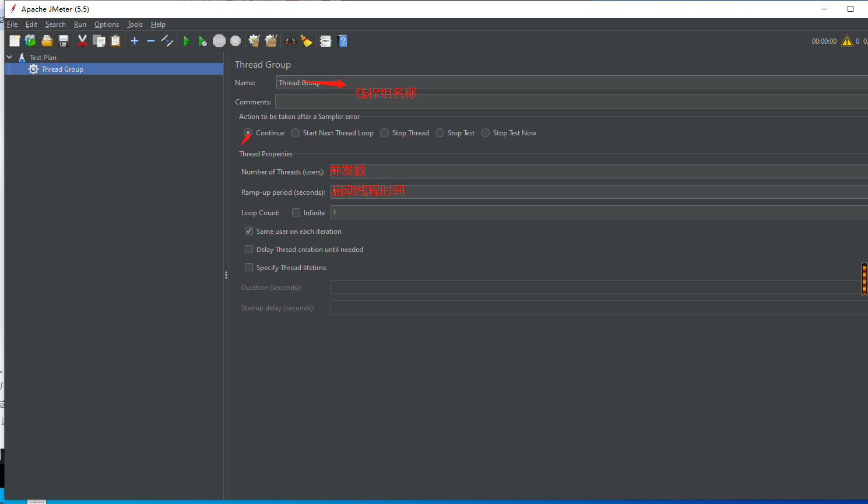This screenshot has width=868, height=504.
Task: Open the Run menu
Action: click(x=80, y=24)
